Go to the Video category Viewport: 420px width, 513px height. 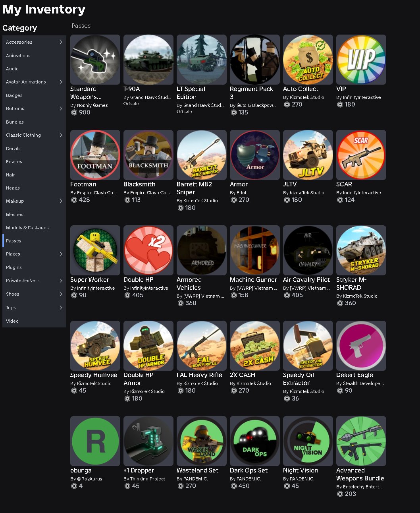[34, 321]
